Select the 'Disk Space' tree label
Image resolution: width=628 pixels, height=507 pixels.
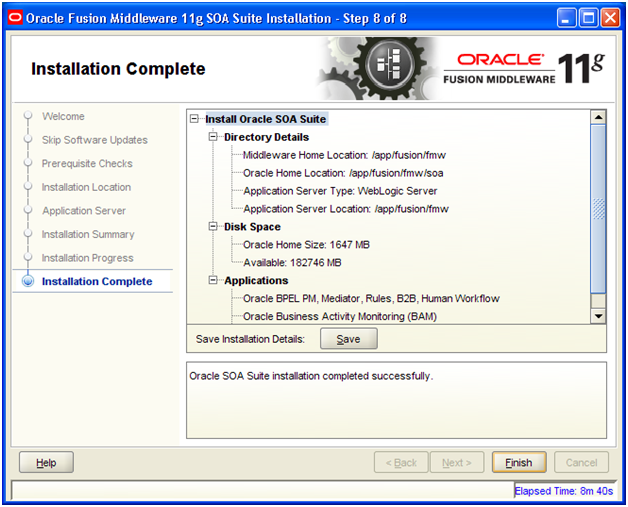coord(252,227)
